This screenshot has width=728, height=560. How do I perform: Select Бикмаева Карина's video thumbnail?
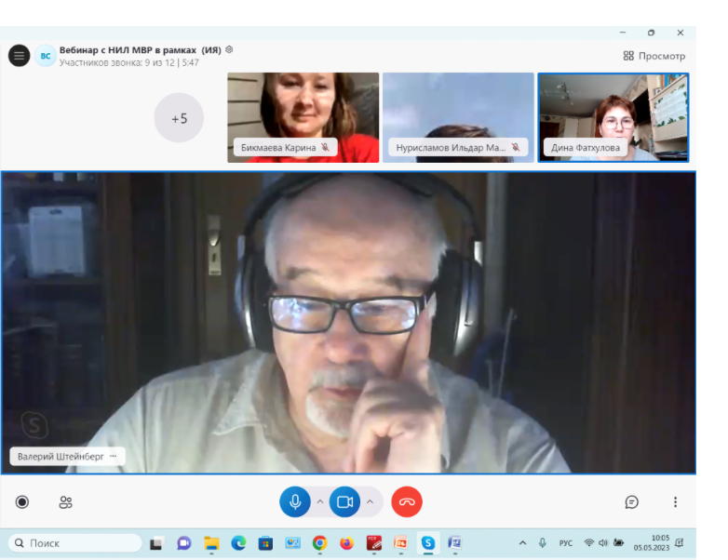303,117
